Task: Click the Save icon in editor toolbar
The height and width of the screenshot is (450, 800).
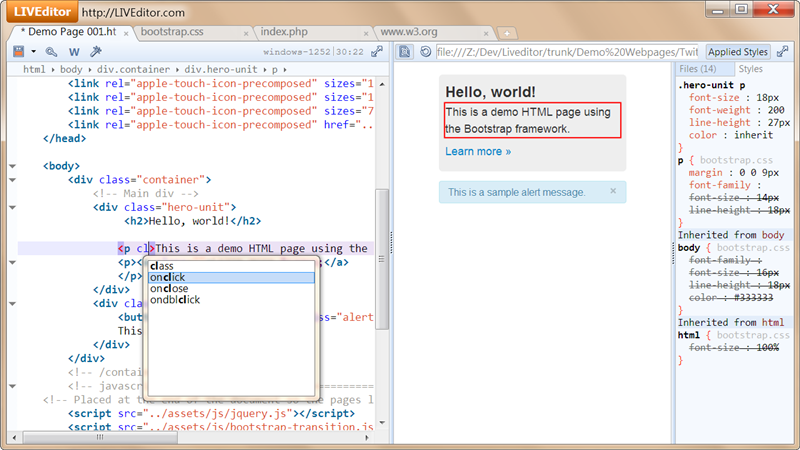Action: [x=19, y=51]
